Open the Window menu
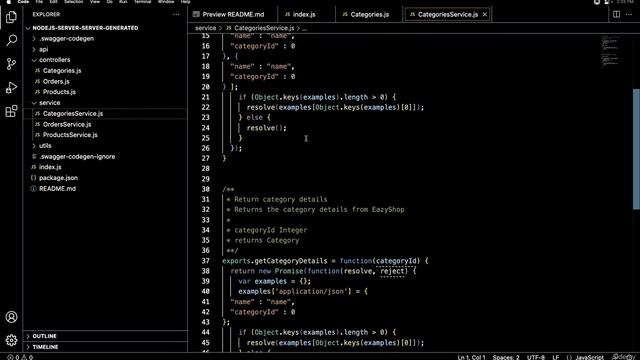640x360 pixels. click(x=166, y=2)
